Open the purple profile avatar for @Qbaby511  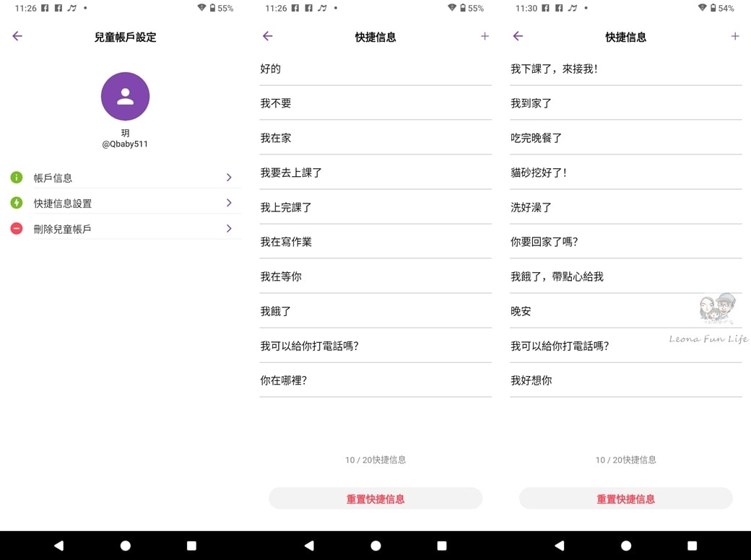[125, 97]
